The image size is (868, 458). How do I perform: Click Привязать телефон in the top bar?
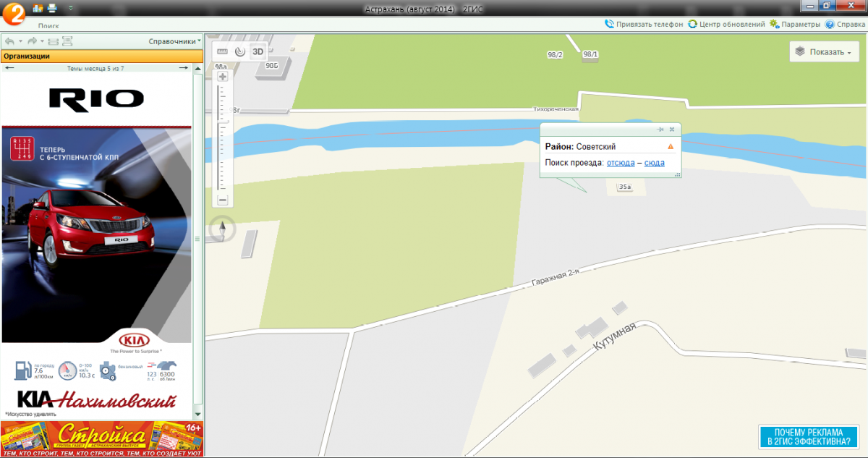644,24
